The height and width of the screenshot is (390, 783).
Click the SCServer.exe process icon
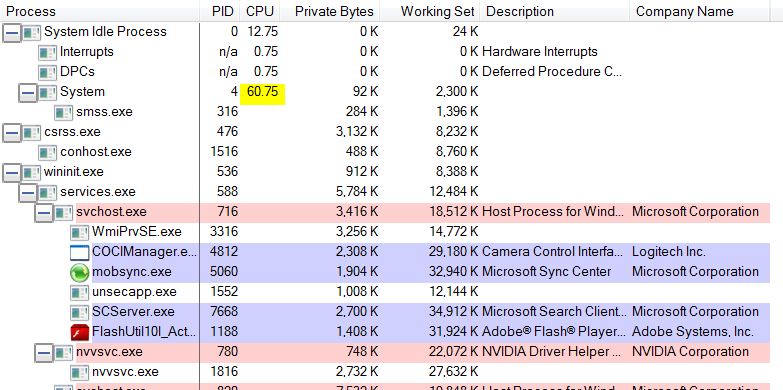pyautogui.click(x=79, y=312)
